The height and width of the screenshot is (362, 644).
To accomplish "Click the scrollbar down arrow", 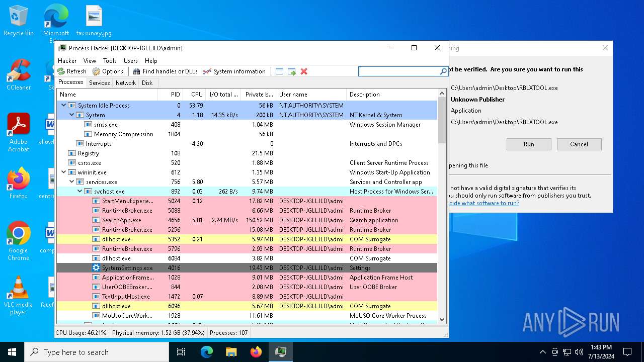I will pos(442,319).
